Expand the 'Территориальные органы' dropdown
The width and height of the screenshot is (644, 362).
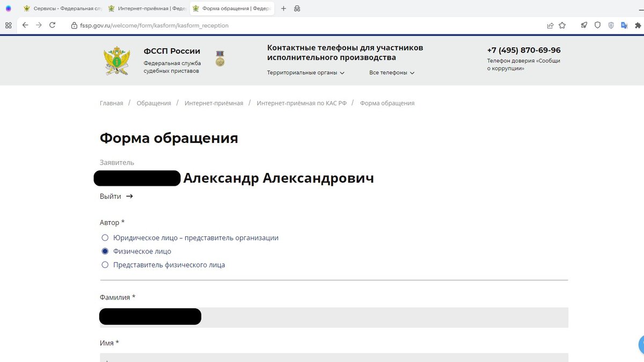point(305,73)
